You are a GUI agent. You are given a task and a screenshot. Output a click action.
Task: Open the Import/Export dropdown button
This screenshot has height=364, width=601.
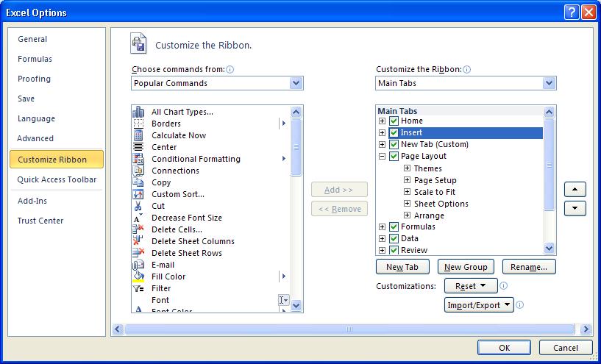[479, 305]
